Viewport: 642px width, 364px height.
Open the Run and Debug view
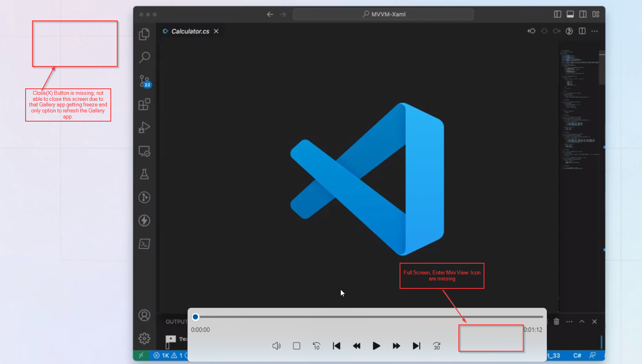144,128
